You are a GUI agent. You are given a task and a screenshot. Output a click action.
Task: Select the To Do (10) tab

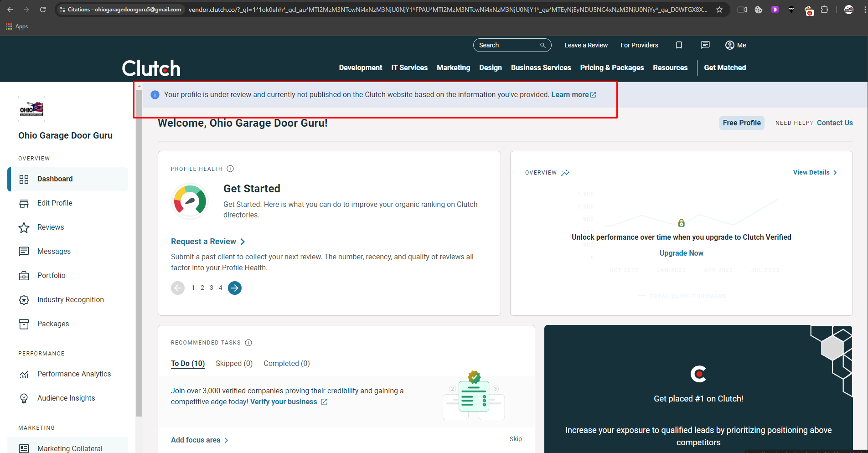[188, 363]
